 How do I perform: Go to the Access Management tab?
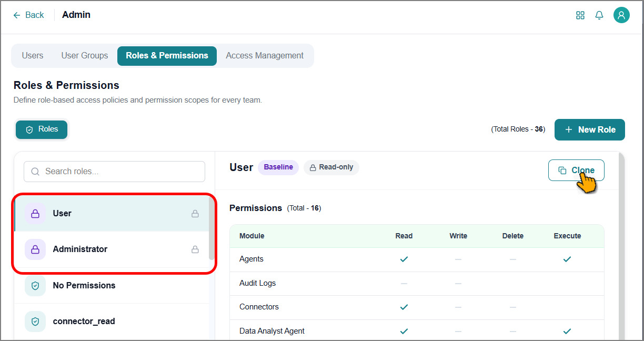265,56
